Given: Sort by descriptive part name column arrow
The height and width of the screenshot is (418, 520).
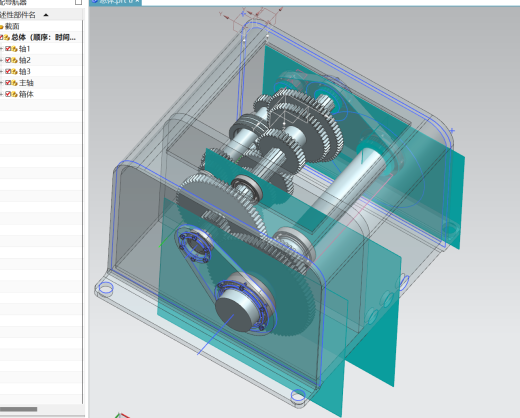Looking at the screenshot, I should [x=46, y=15].
